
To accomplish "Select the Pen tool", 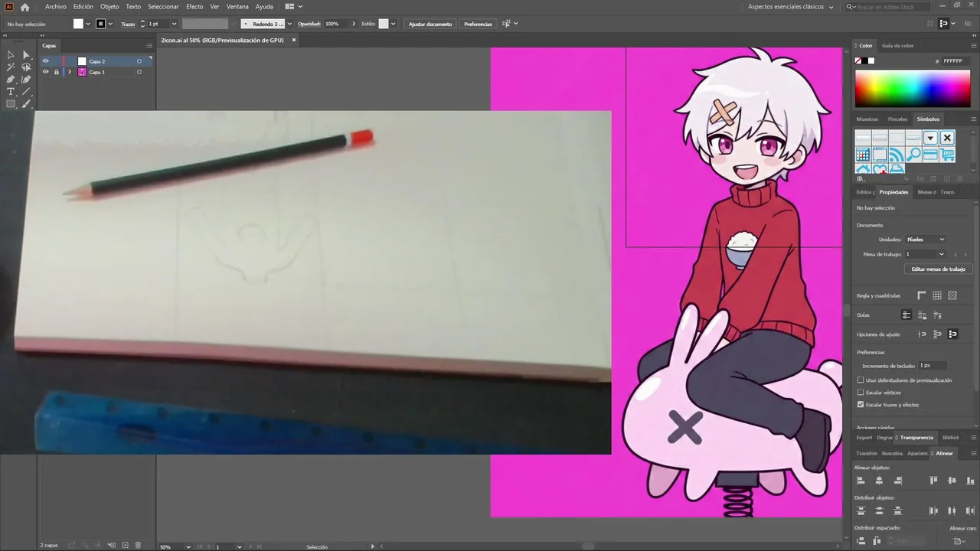I will (x=11, y=80).
